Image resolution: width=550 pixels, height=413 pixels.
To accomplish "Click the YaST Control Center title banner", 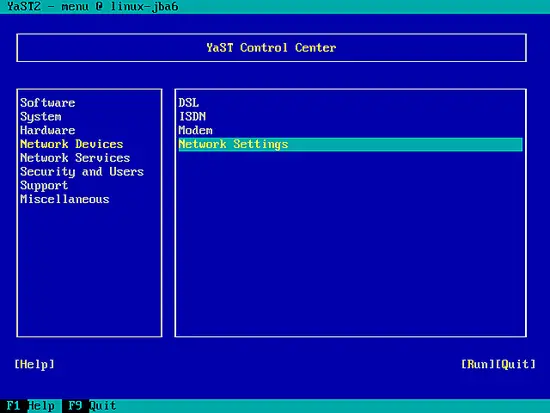I will (271, 48).
